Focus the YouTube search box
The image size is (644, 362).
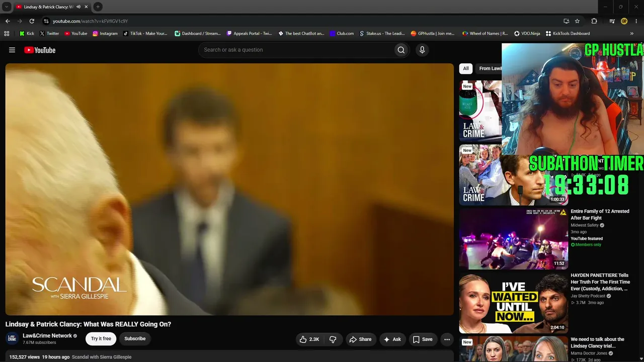(296, 50)
